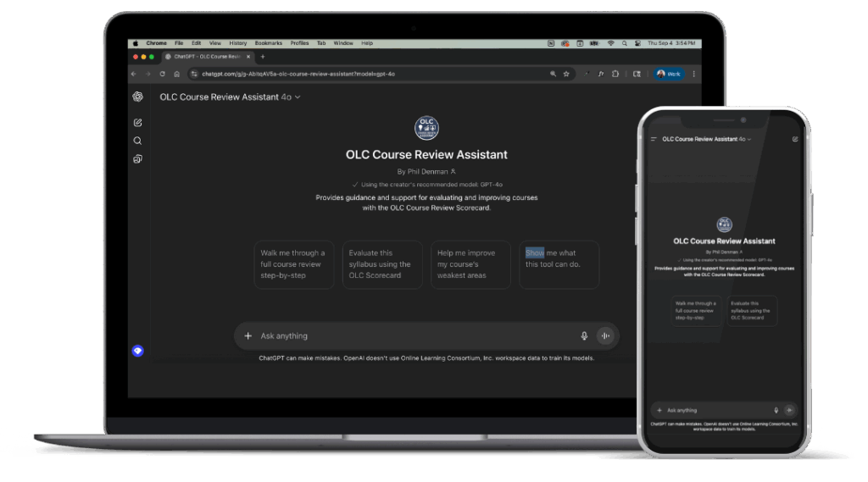Screen dimensions: 868x482
Task: Expand the OLC Course Review Assistant 4o dropdown on laptop
Action: point(231,97)
